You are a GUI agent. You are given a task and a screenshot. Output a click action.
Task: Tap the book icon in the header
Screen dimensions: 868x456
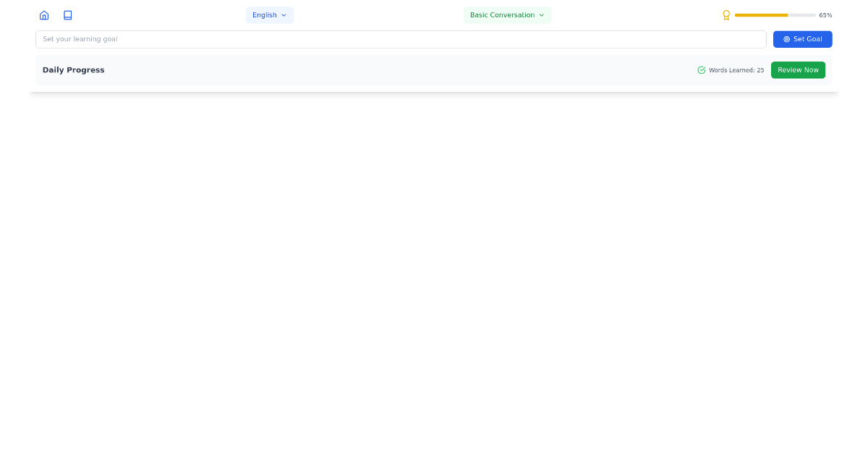(x=67, y=14)
